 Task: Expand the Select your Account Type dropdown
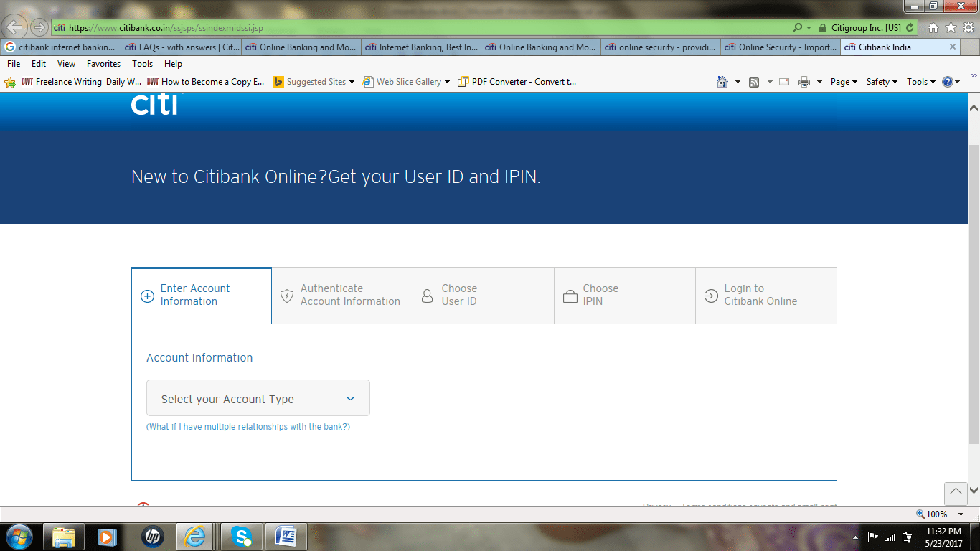pyautogui.click(x=258, y=398)
